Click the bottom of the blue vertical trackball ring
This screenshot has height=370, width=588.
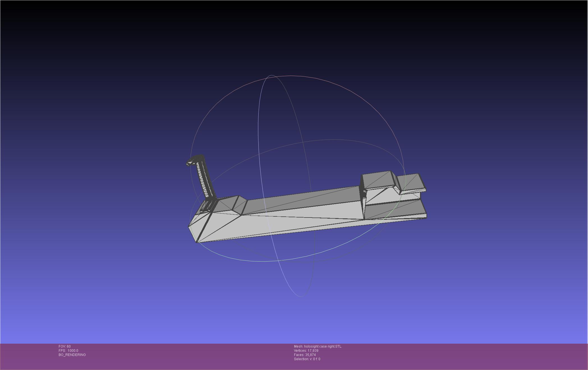tap(301, 296)
